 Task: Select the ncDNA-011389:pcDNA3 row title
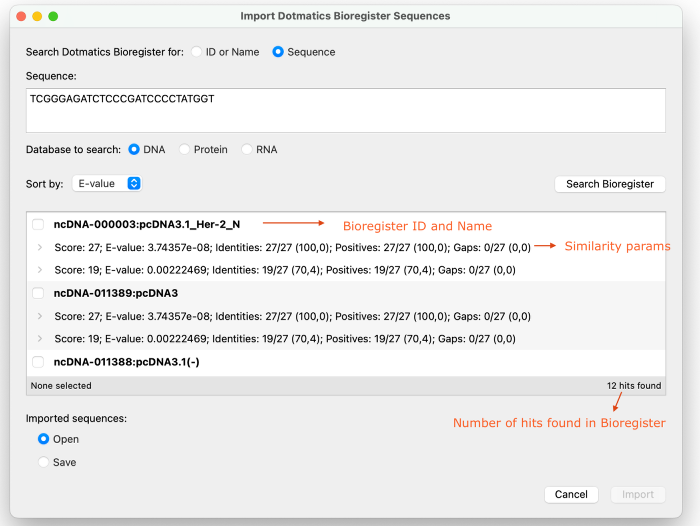coord(116,293)
